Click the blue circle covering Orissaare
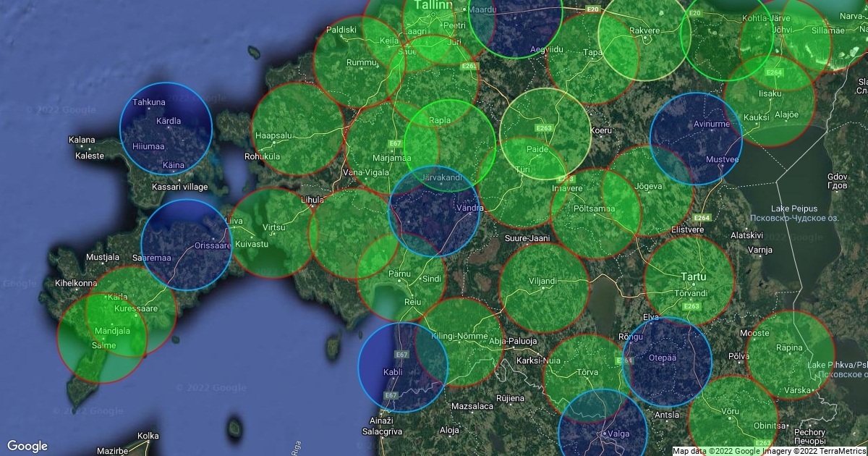Viewport: 868px width, 456px height. coord(187,245)
